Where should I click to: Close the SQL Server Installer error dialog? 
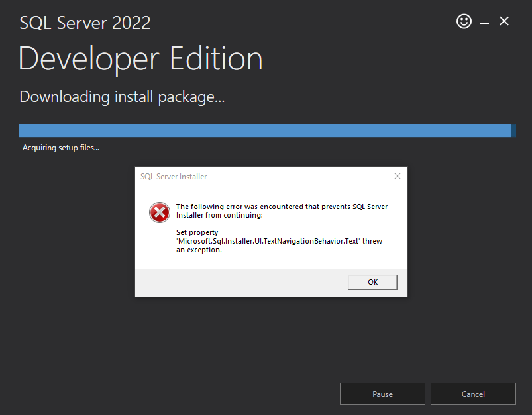[398, 177]
